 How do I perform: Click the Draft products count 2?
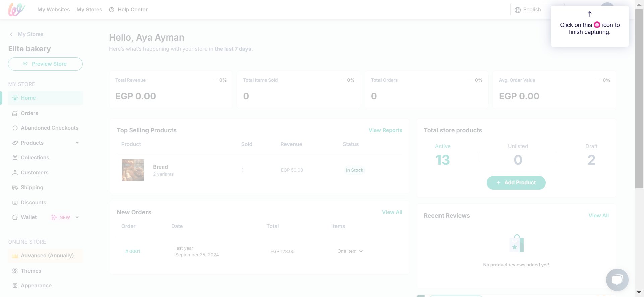pyautogui.click(x=591, y=160)
